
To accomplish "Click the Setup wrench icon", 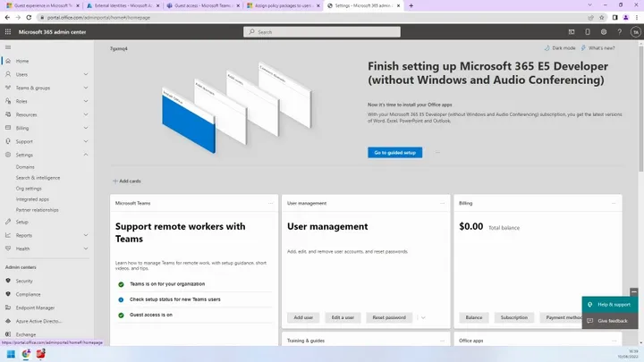I will (8, 222).
